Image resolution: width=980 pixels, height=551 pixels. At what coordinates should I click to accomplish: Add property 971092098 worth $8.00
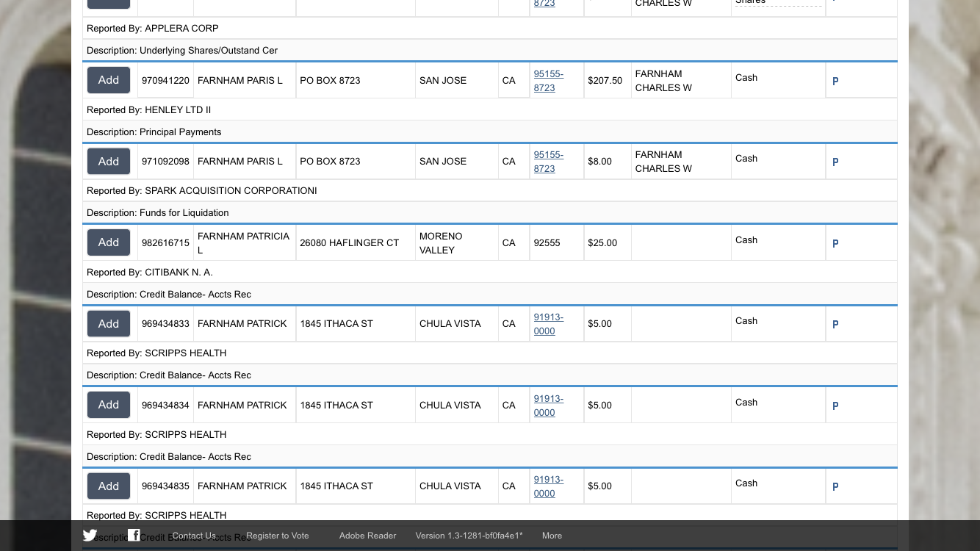(109, 162)
